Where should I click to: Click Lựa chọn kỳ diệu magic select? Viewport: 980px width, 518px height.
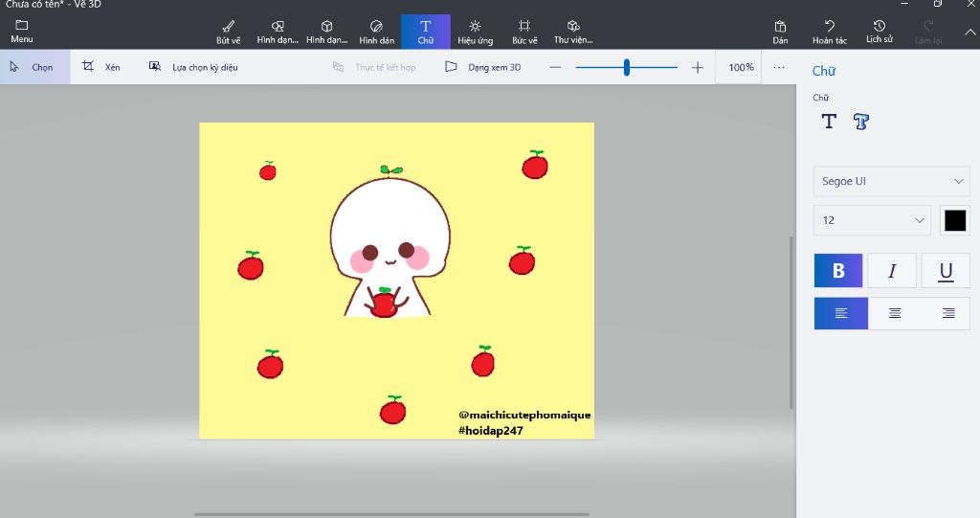coord(193,67)
